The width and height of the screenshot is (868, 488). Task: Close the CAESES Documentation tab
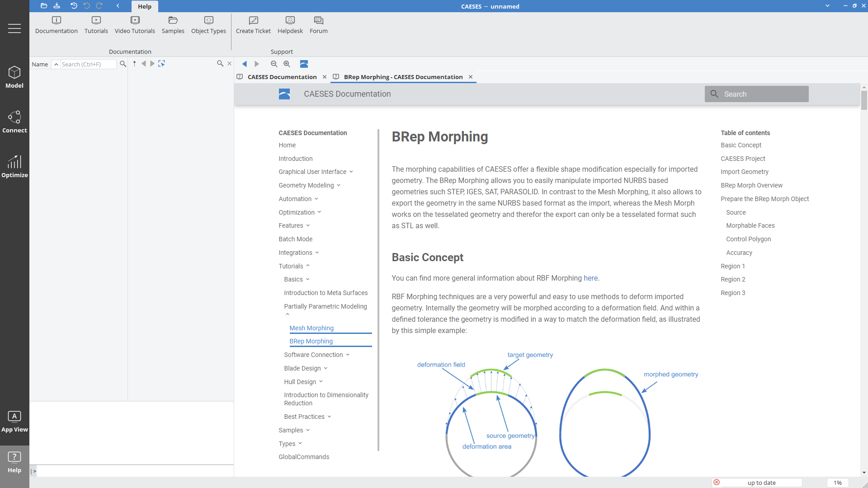coord(325,77)
